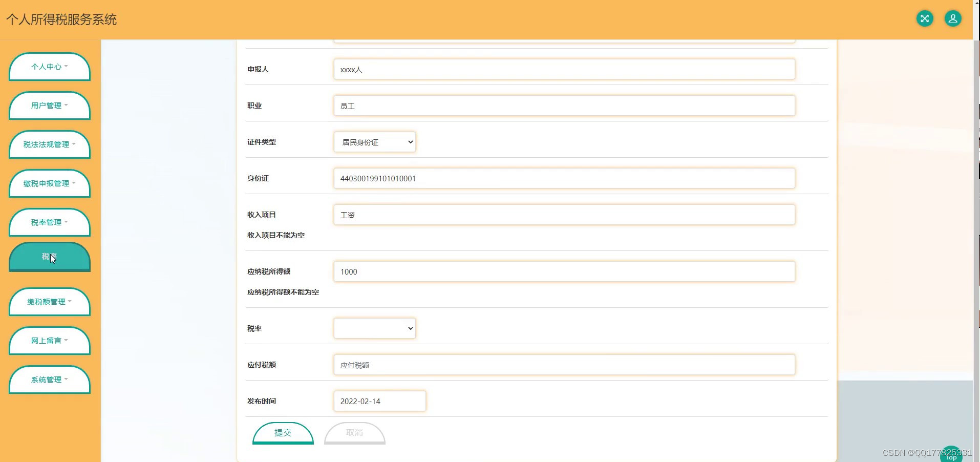
Task: Open the 税法法规管理 sidebar menu
Action: (x=50, y=144)
